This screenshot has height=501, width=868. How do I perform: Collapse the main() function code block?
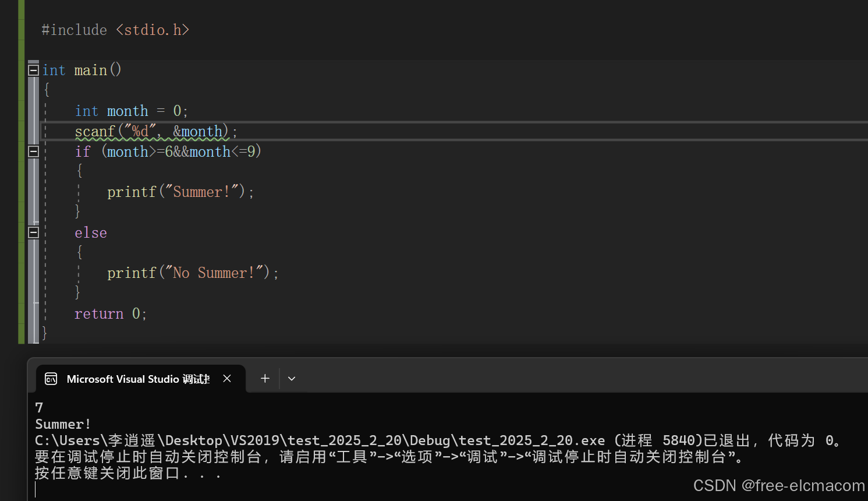(x=33, y=70)
